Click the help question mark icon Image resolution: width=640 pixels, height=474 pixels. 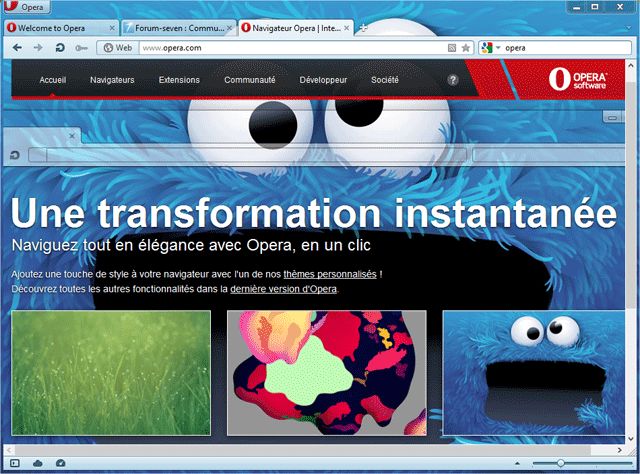click(453, 80)
